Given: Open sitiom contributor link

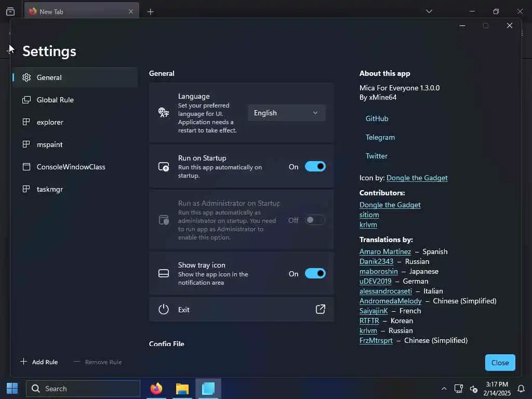Looking at the screenshot, I should click(x=369, y=215).
